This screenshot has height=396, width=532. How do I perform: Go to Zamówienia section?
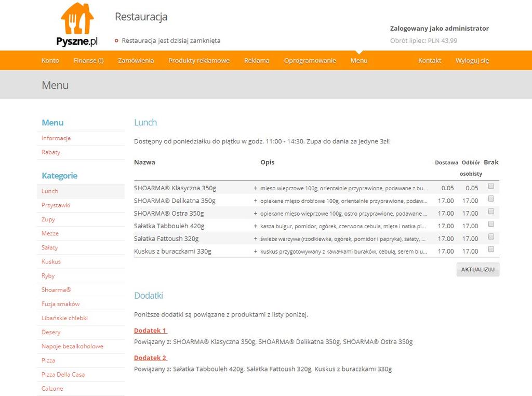point(136,60)
